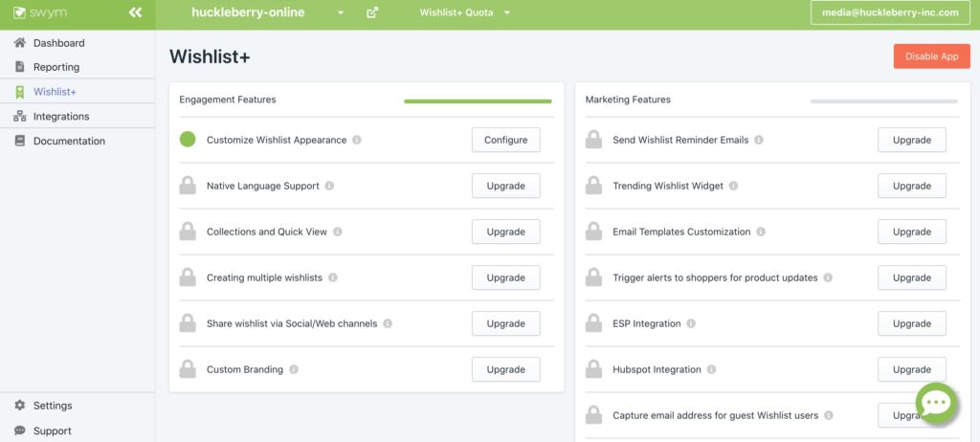The width and height of the screenshot is (980, 442).
Task: Expand the Wishlist+ Quota dropdown
Action: click(x=507, y=12)
